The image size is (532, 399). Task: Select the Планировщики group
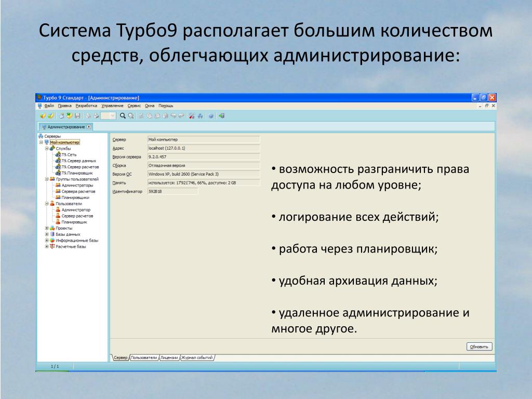(75, 197)
